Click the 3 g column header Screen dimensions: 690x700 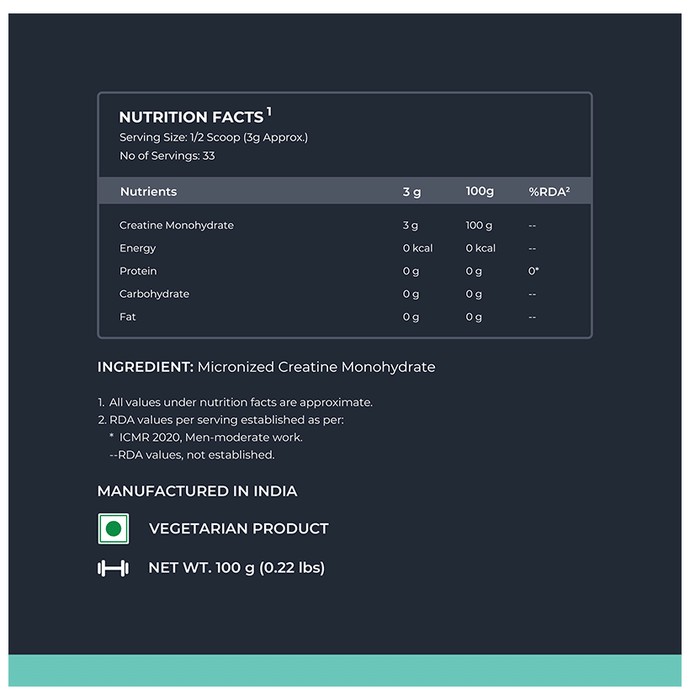(412, 192)
